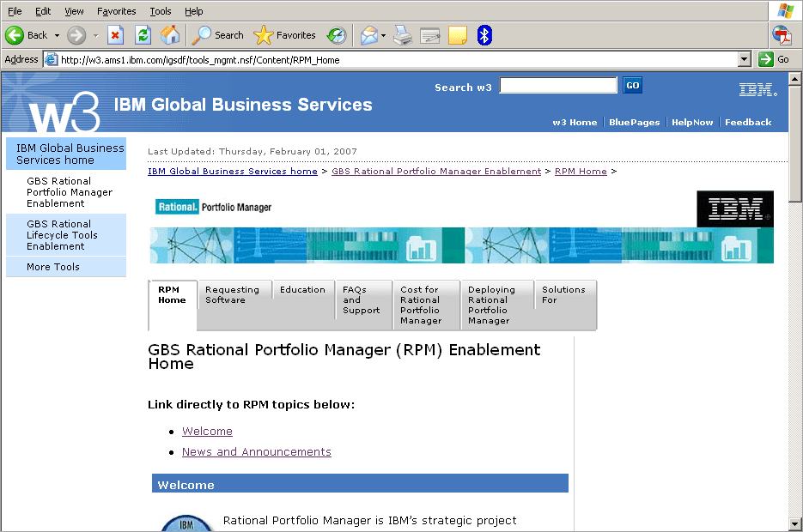Open the Edit menu
Image resolution: width=803 pixels, height=532 pixels.
click(x=43, y=11)
